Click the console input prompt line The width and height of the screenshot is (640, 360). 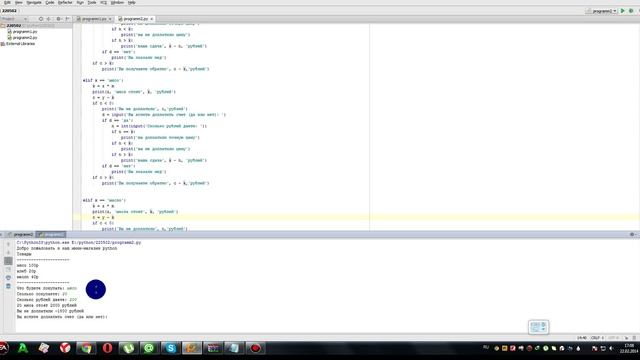(62, 317)
